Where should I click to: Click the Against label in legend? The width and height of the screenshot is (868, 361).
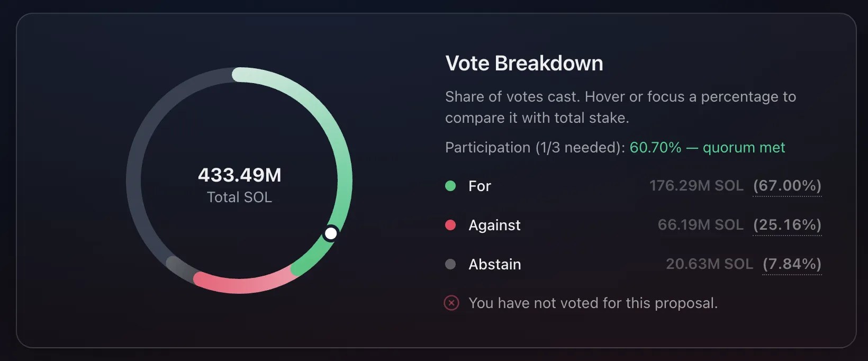[494, 225]
